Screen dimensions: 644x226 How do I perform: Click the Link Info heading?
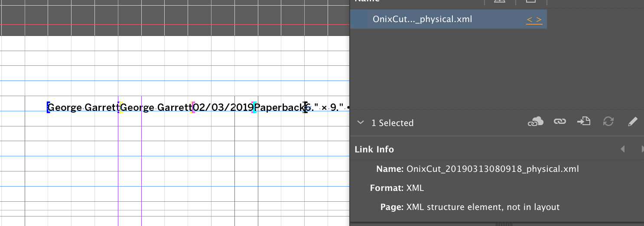click(x=374, y=149)
